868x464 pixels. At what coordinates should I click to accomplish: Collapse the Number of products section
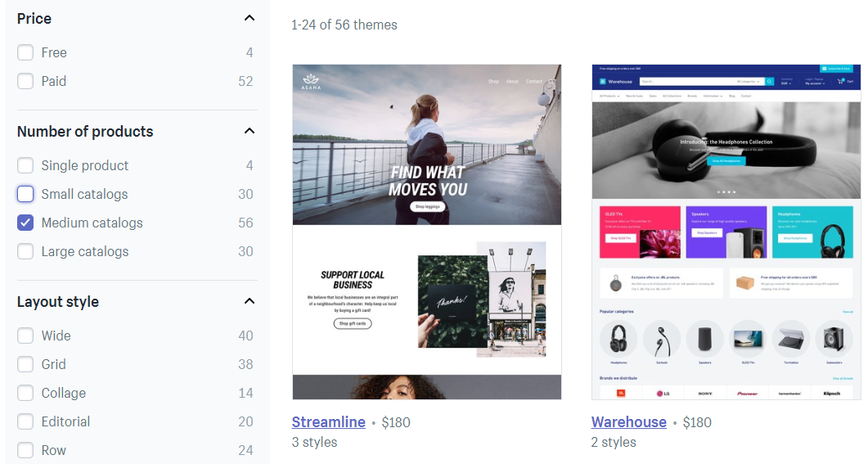(250, 131)
